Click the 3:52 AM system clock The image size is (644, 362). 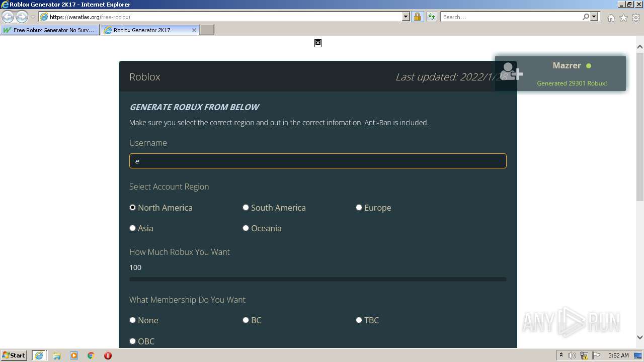tap(618, 355)
